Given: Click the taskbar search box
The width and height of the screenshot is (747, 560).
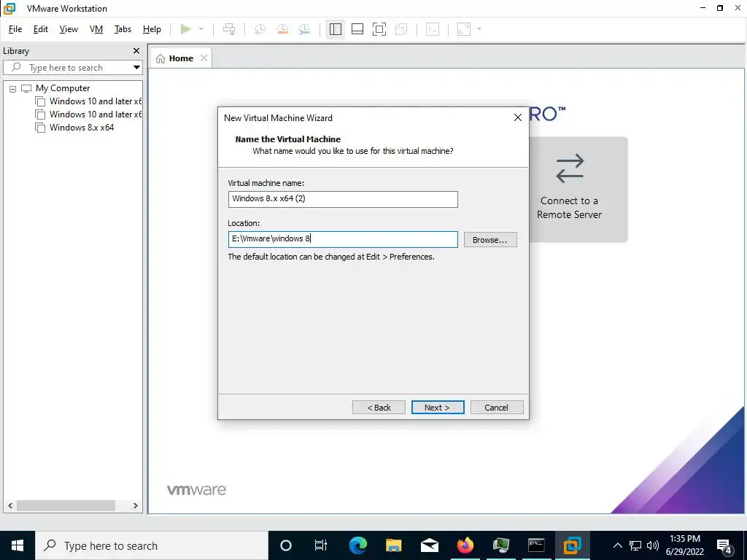Looking at the screenshot, I should click(152, 545).
